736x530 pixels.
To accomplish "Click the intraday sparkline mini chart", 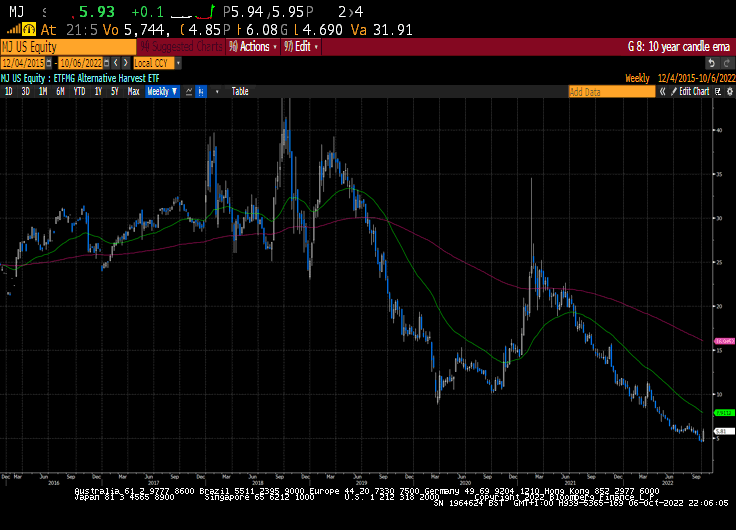I will pos(192,12).
